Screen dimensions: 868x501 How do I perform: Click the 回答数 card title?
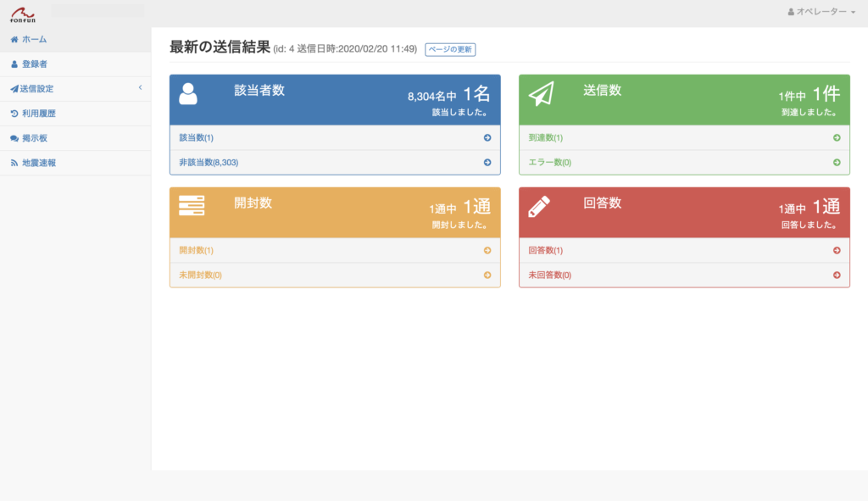(603, 203)
